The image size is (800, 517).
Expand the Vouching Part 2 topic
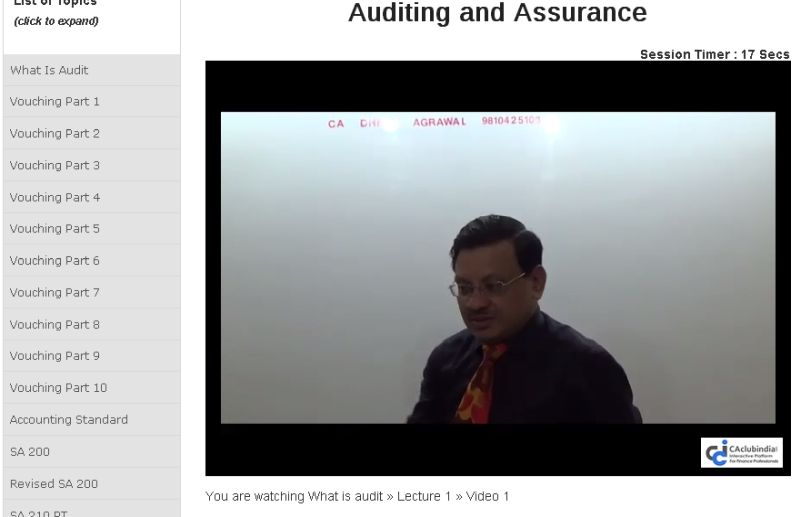click(92, 134)
